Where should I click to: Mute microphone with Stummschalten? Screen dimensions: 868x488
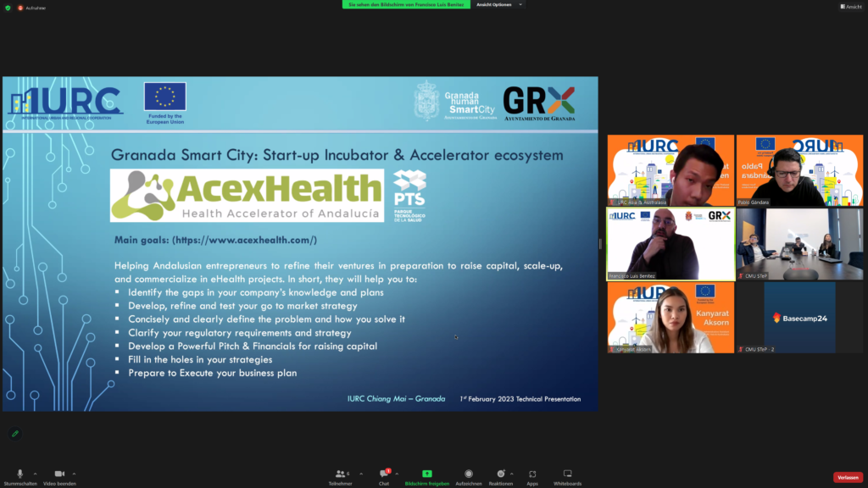click(19, 474)
